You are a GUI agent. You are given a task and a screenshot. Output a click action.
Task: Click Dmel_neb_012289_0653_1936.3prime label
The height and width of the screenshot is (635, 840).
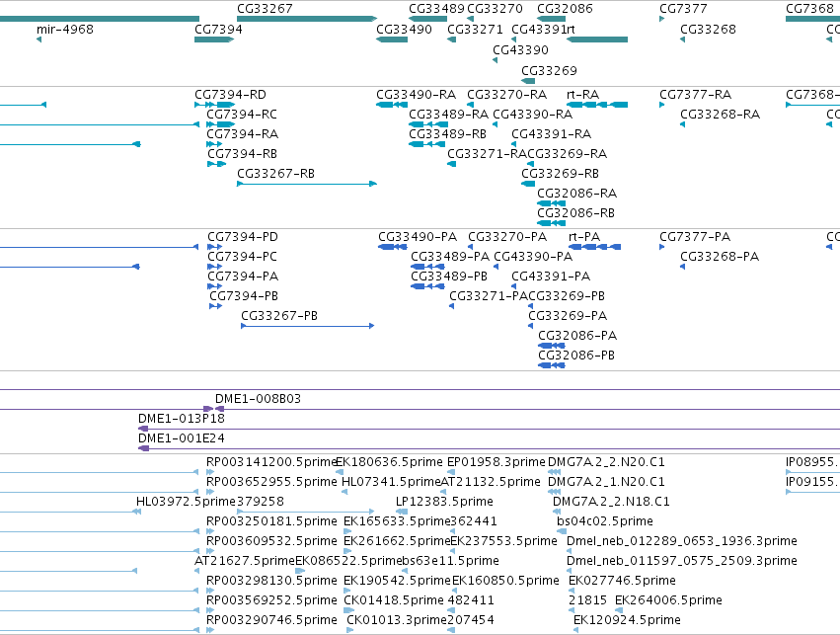(682, 541)
